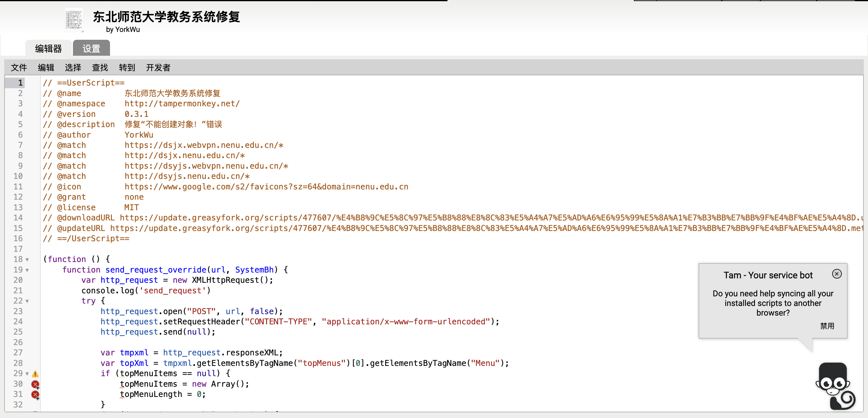Switch to the 设置 tab

[x=91, y=48]
